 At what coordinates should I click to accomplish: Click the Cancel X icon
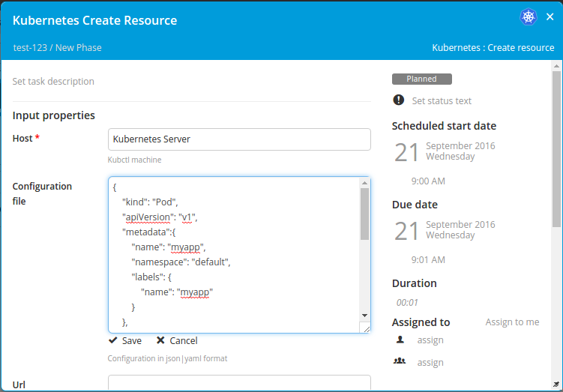tap(152, 340)
